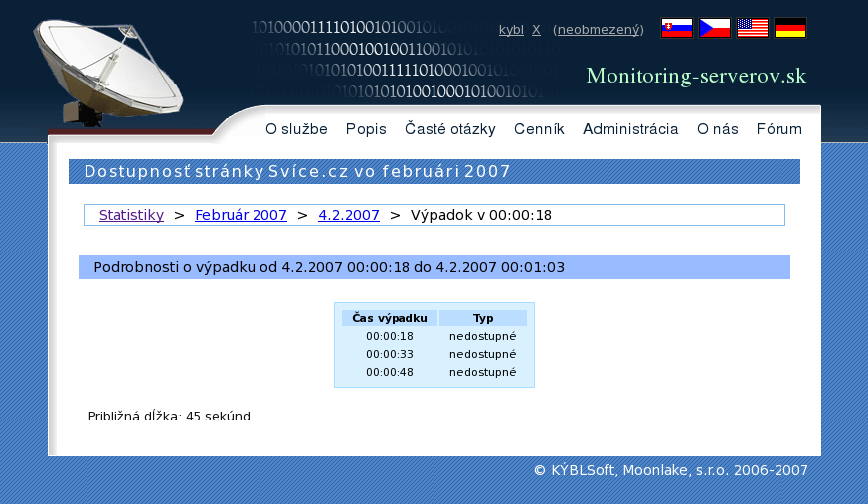Screen dimensions: 868x504
Task: Click the kybl username link
Action: (511, 30)
